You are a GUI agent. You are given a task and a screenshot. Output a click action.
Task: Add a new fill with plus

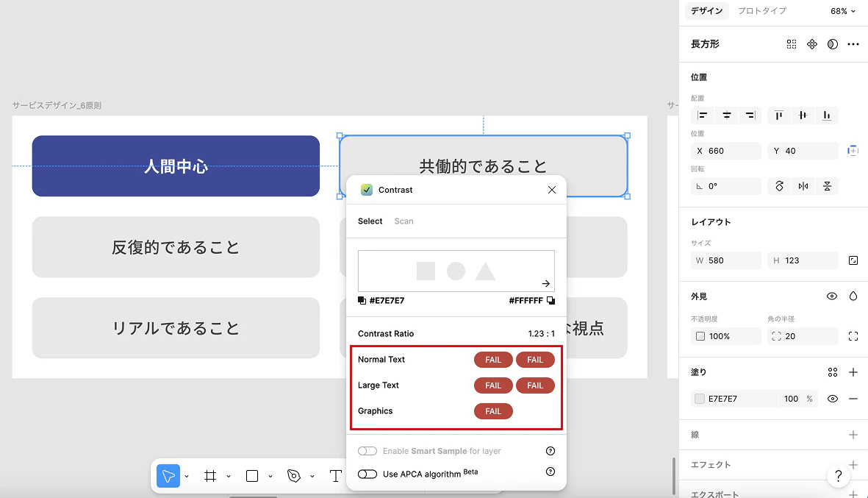coord(853,372)
